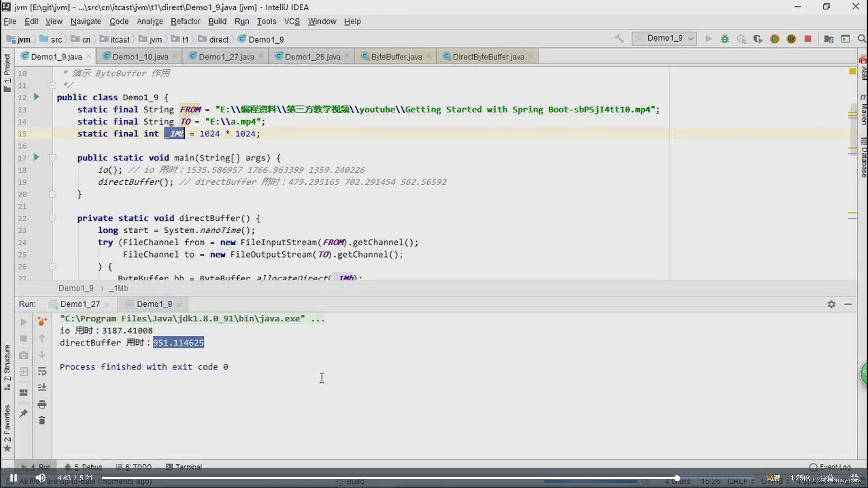Click _1Mb breadcrumb below editor
The height and width of the screenshot is (488, 868).
[x=118, y=288]
